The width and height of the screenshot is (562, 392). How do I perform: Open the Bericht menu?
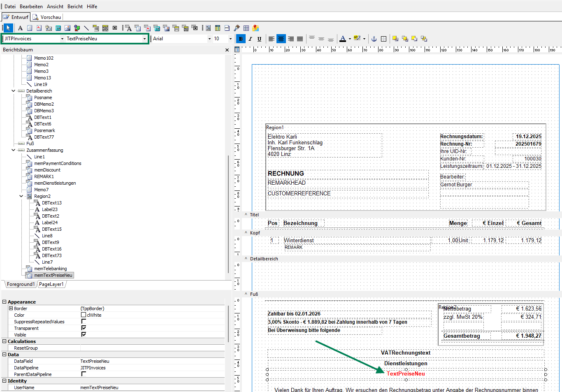pyautogui.click(x=75, y=7)
